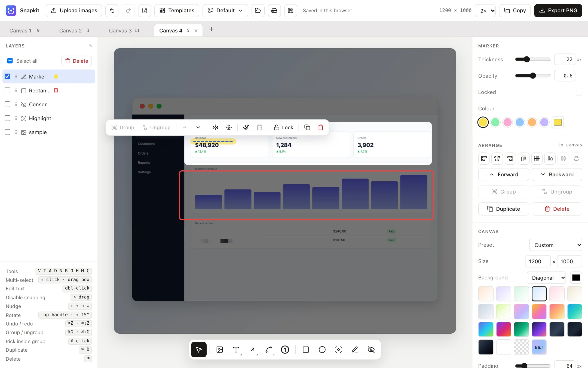The width and height of the screenshot is (588, 368).
Task: Switch to Canvas 2 tab
Action: [x=74, y=31]
